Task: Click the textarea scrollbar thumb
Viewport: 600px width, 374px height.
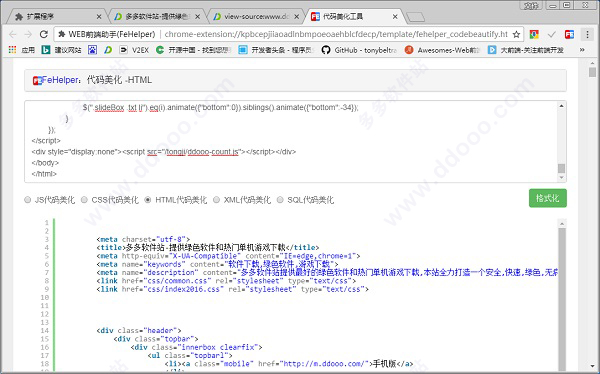Action: pos(561,168)
